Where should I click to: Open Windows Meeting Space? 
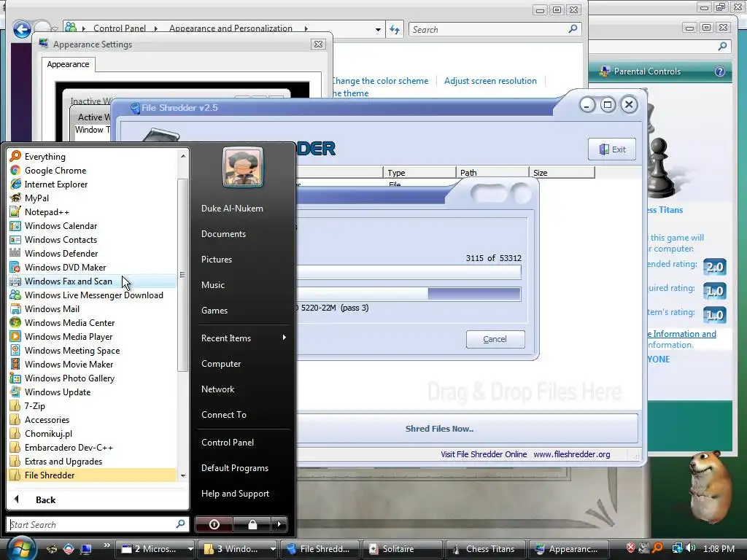(93, 350)
